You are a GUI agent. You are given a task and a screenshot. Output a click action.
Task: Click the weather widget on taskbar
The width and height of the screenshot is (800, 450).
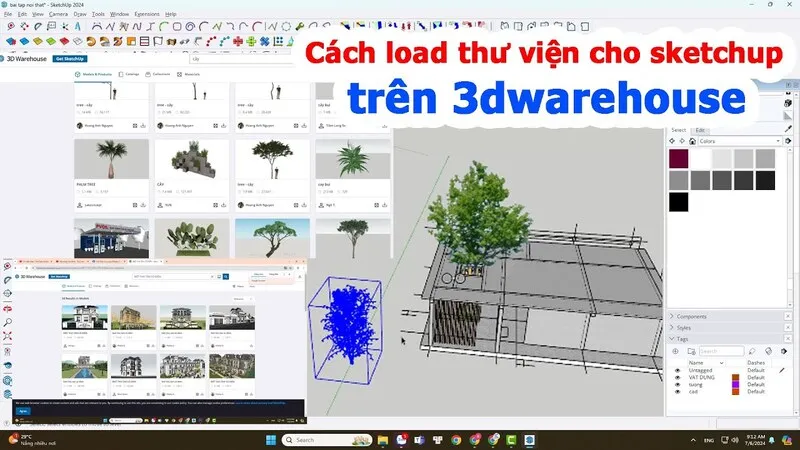click(32, 440)
